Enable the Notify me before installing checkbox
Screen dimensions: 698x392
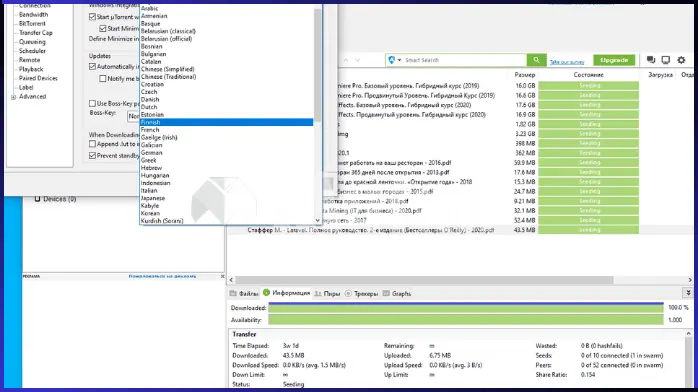click(103, 78)
